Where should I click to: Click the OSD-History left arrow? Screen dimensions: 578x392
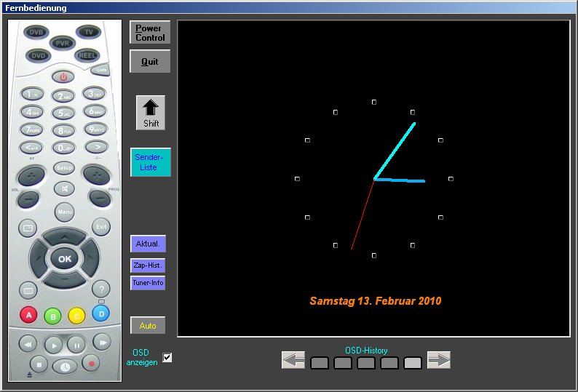point(293,360)
